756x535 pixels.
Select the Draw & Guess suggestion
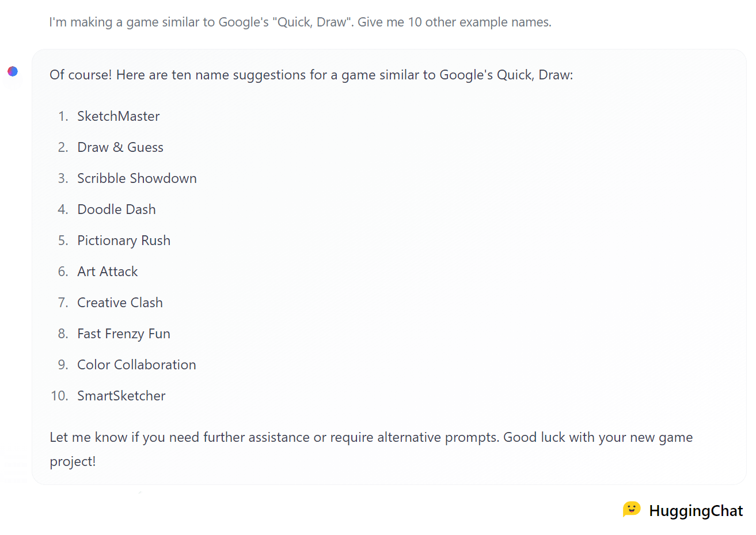coord(120,147)
